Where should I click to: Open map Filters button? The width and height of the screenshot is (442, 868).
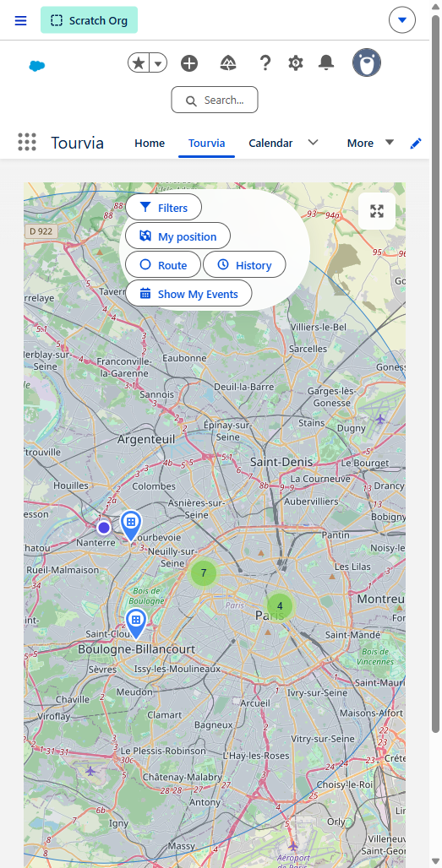tap(163, 208)
